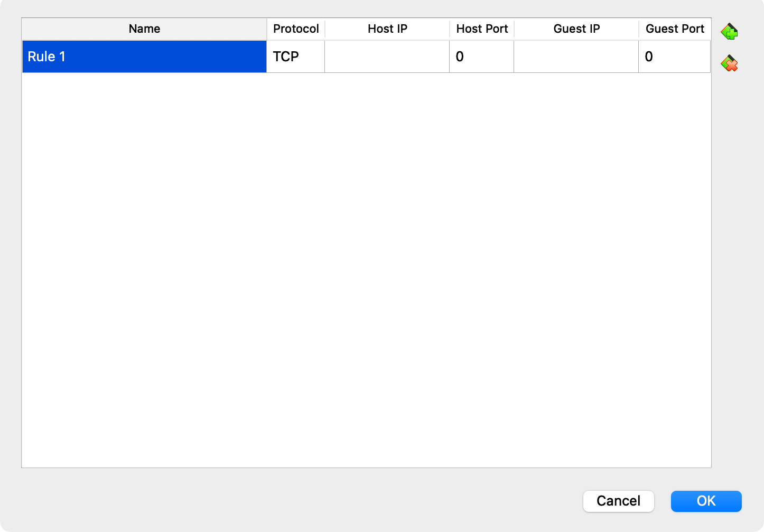The height and width of the screenshot is (532, 764).
Task: Remove the selected port forwarding rule
Action: coord(729,63)
